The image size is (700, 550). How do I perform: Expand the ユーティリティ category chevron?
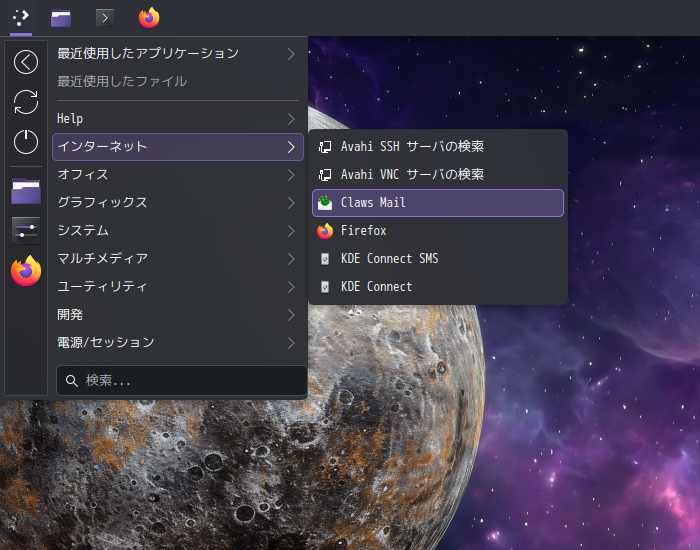click(x=291, y=287)
